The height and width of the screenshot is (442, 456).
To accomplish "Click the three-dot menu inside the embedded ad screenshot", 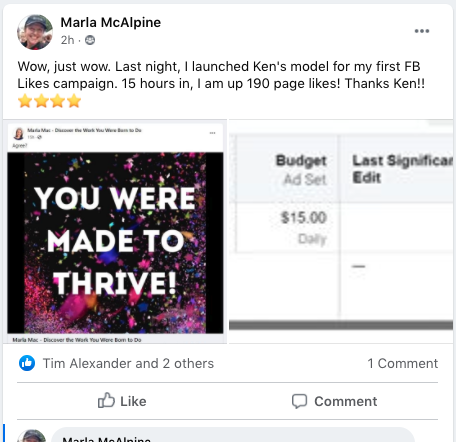I will point(212,133).
